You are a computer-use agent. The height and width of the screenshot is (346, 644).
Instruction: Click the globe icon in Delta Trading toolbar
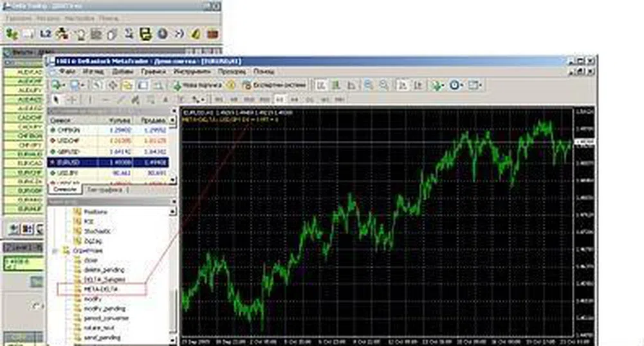163,34
